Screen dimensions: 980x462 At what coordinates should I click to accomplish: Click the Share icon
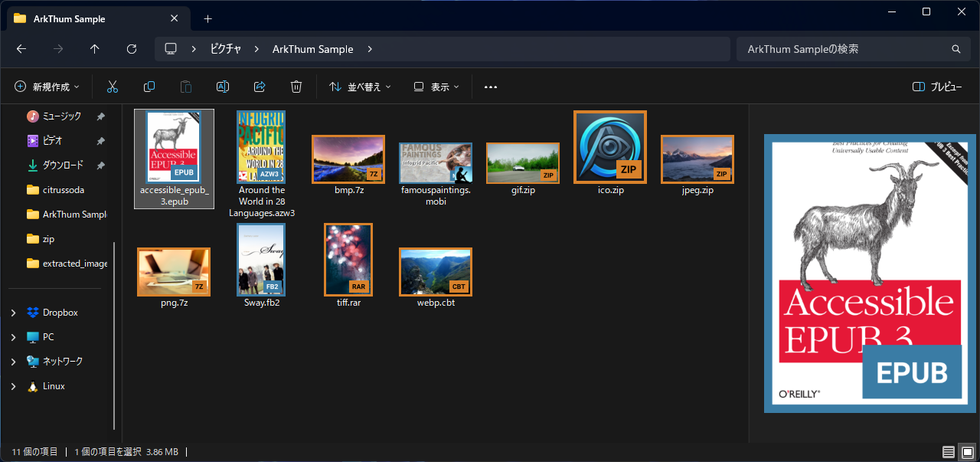(260, 87)
